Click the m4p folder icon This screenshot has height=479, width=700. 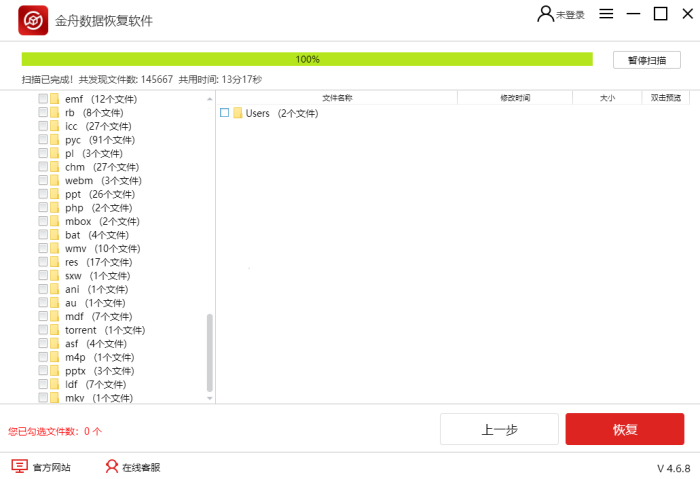click(54, 357)
